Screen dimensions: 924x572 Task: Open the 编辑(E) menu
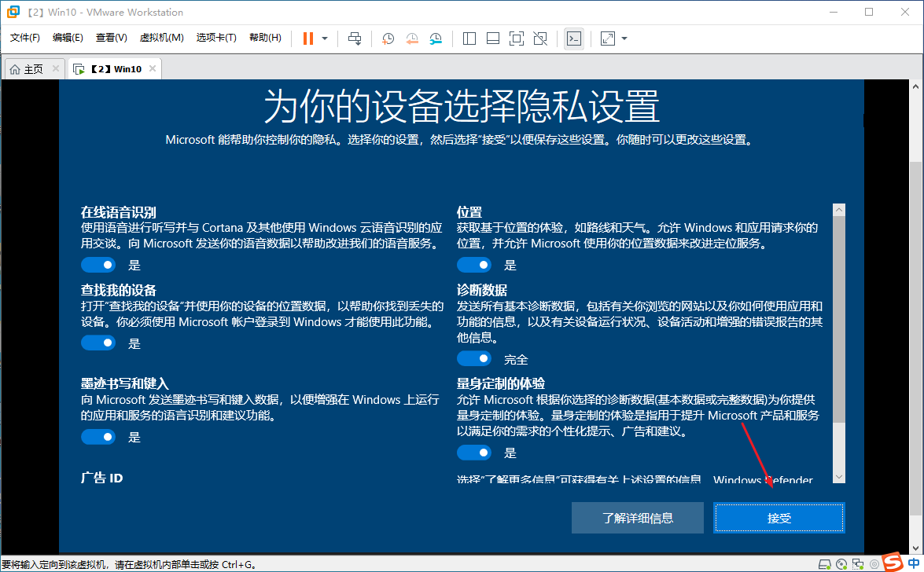(68, 38)
